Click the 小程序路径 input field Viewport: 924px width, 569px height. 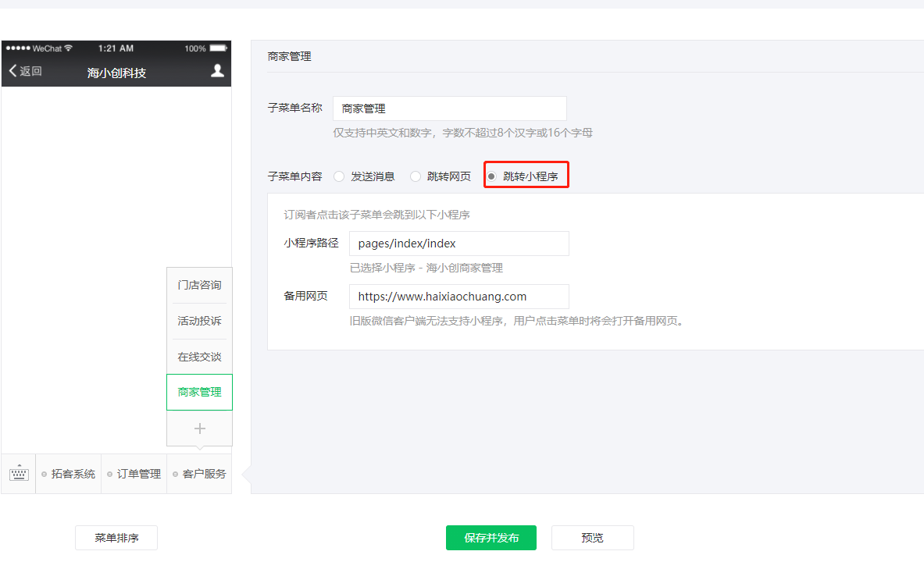[458, 244]
